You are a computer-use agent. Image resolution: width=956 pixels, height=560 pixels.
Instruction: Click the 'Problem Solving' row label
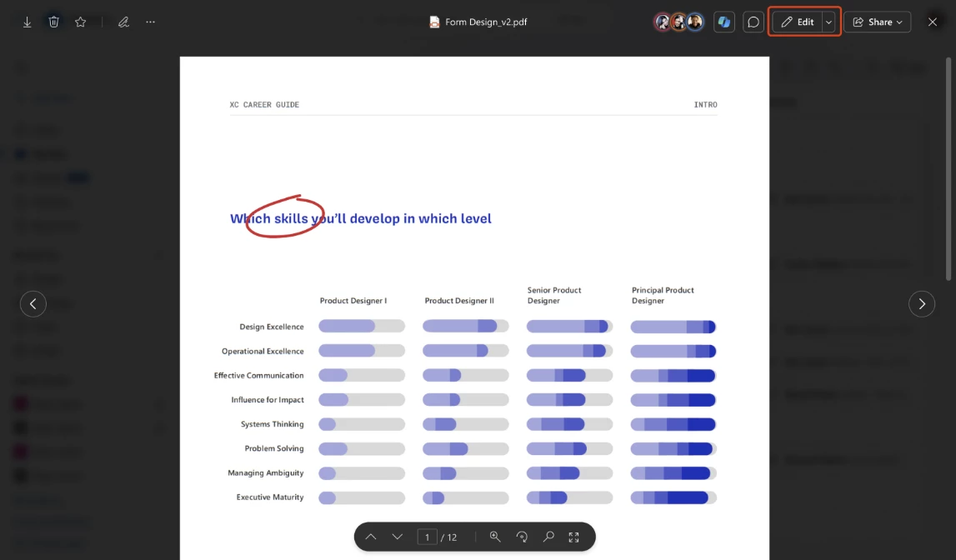tap(273, 448)
